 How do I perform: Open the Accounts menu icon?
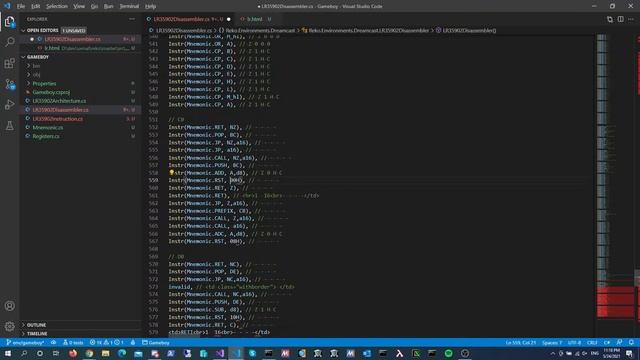click(x=10, y=306)
